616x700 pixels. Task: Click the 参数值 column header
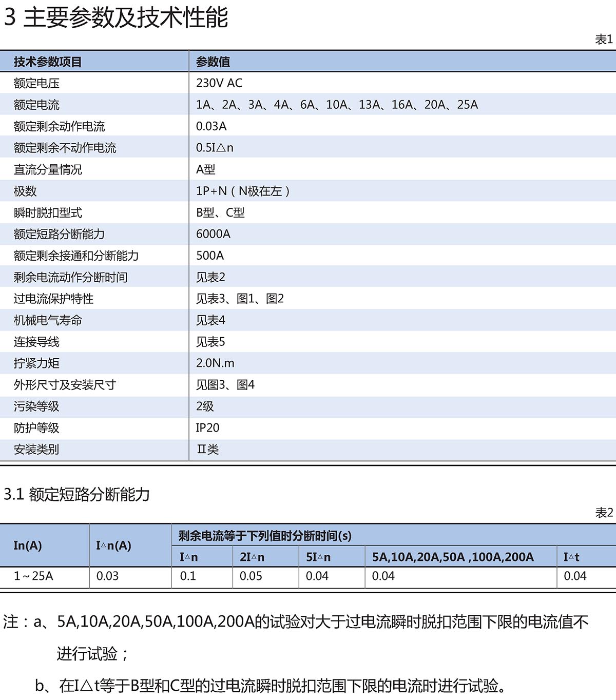click(x=213, y=62)
